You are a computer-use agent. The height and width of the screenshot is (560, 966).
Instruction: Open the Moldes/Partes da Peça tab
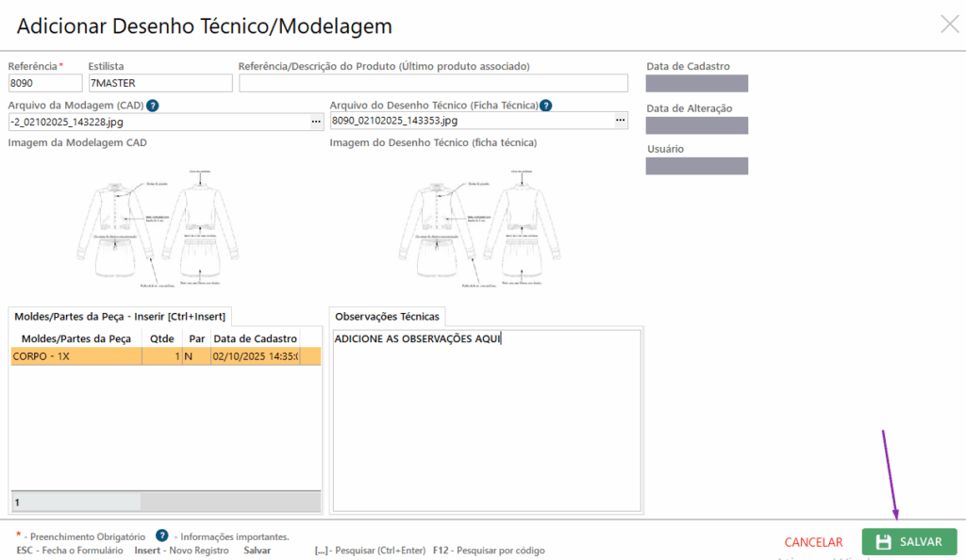point(118,317)
